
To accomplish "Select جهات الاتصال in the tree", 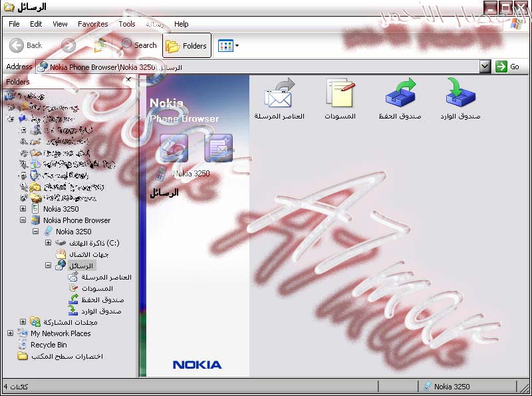I will pos(89,254).
